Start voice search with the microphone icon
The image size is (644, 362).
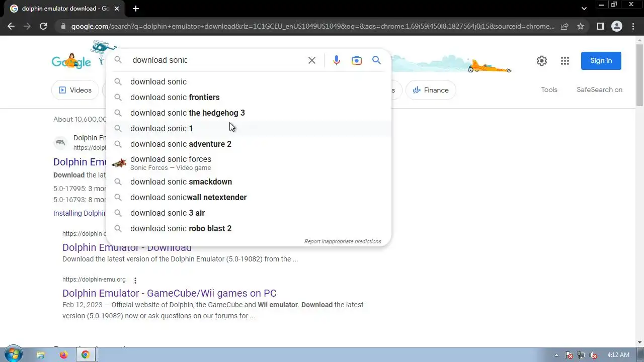click(337, 60)
